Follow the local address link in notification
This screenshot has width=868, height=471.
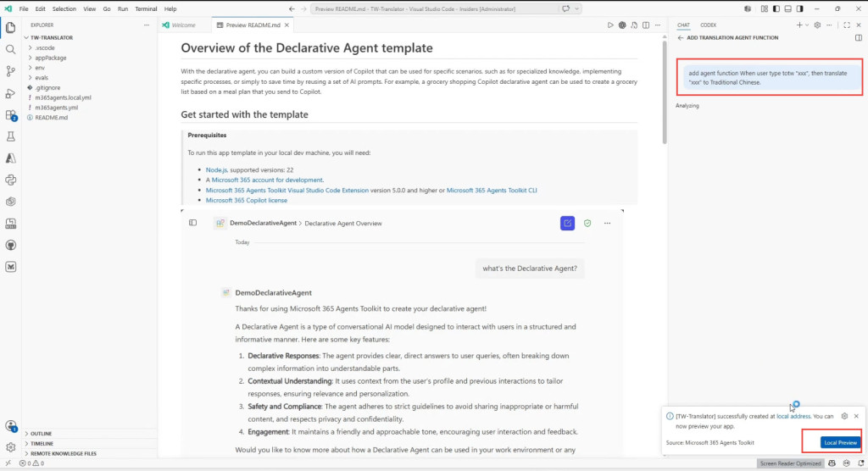coord(793,416)
